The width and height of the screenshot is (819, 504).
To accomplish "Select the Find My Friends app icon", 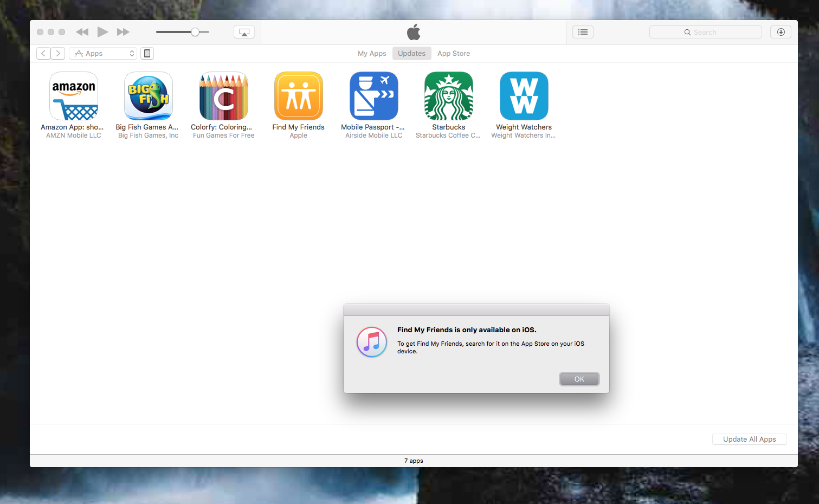I will [299, 96].
